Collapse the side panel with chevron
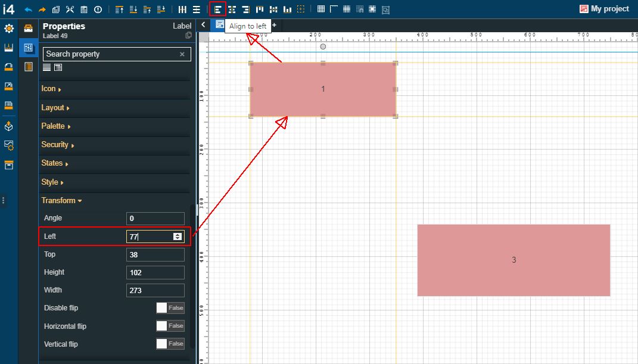This screenshot has height=364, width=638. click(x=203, y=25)
